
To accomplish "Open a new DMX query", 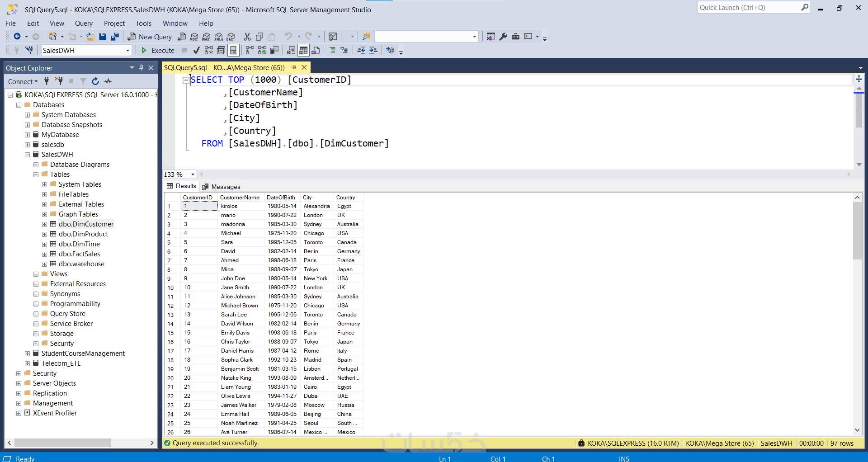I will coord(207,37).
